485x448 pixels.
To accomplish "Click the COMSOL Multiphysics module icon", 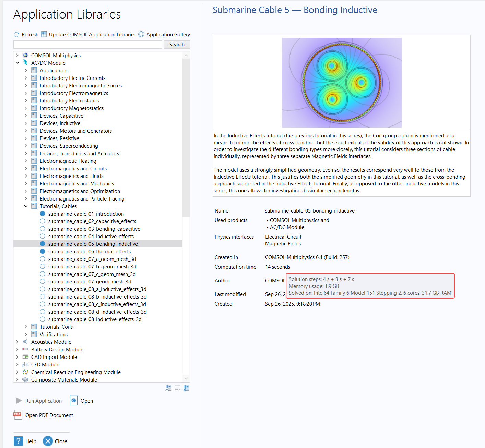I will [25, 55].
